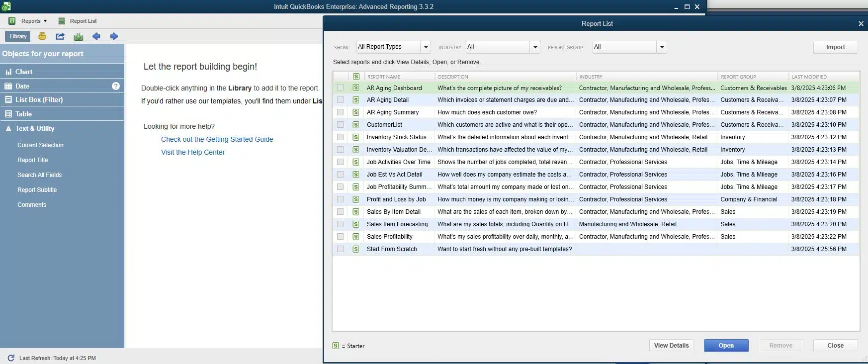Viewport: 868px width, 364px height.
Task: Click the Starter icon on Start From Scratch row
Action: click(x=356, y=249)
